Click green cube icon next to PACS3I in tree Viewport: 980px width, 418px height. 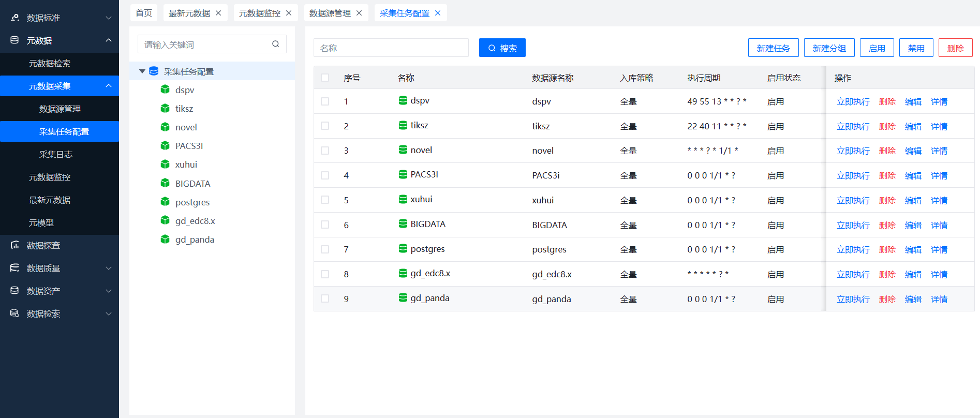(165, 146)
